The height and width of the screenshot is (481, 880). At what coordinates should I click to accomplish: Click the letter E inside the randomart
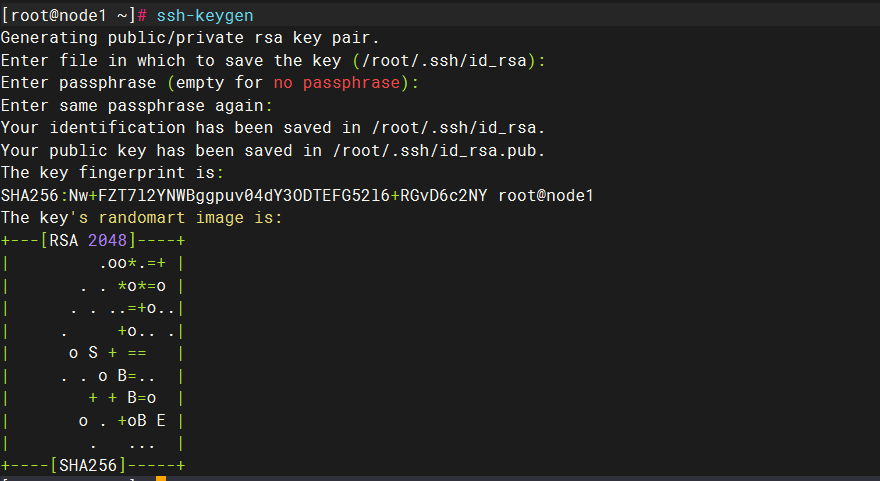coord(161,421)
